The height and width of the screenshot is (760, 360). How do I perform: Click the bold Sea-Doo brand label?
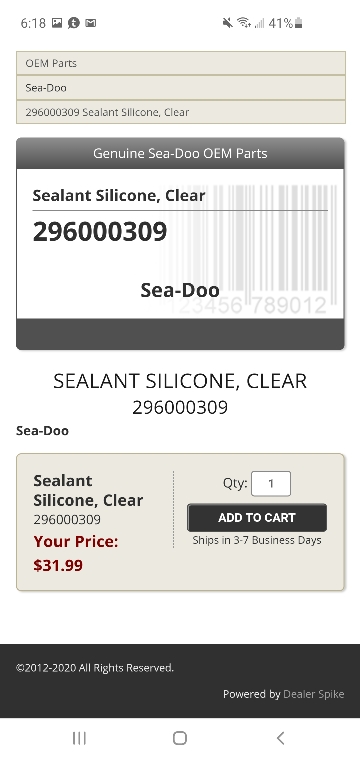42,430
